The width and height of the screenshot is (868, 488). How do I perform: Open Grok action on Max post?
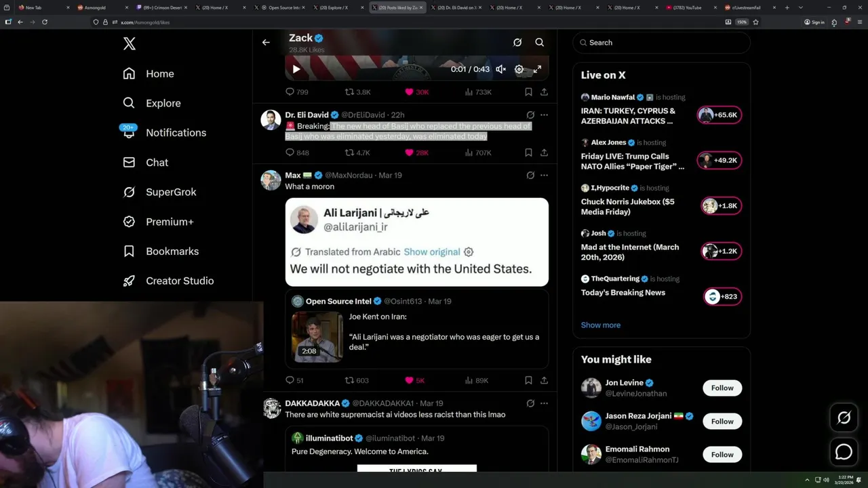click(530, 175)
